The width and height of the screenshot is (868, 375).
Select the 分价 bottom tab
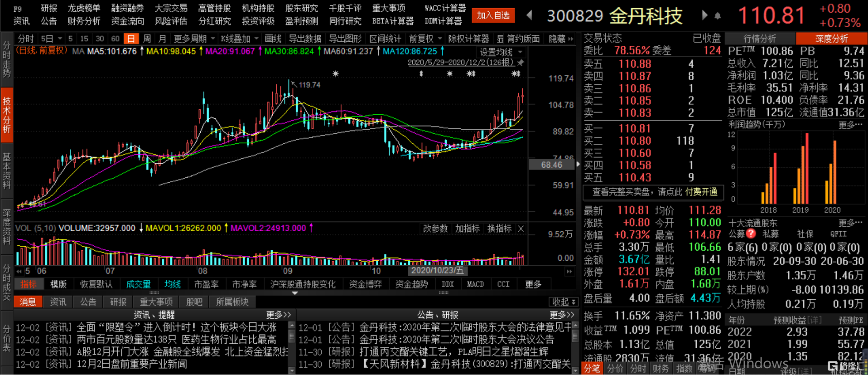[x=615, y=369]
